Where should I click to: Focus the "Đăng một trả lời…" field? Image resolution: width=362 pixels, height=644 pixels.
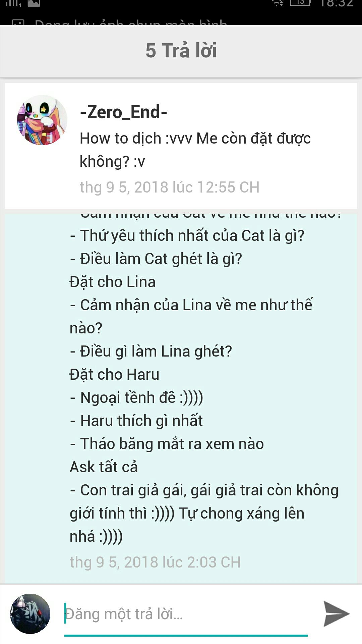186,614
